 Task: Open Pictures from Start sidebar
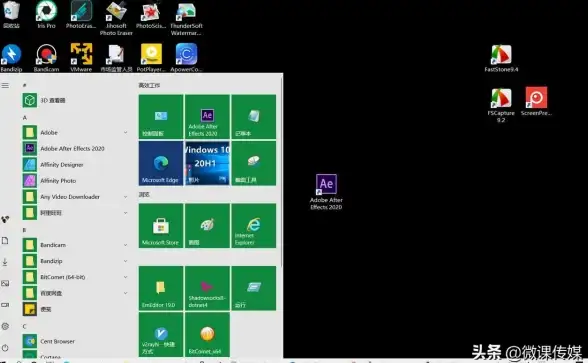click(x=5, y=284)
